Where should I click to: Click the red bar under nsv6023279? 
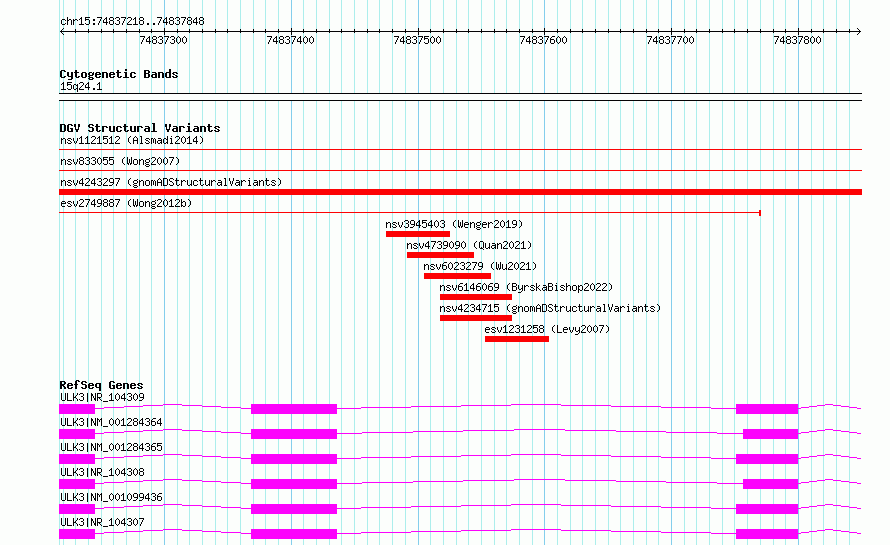[457, 276]
